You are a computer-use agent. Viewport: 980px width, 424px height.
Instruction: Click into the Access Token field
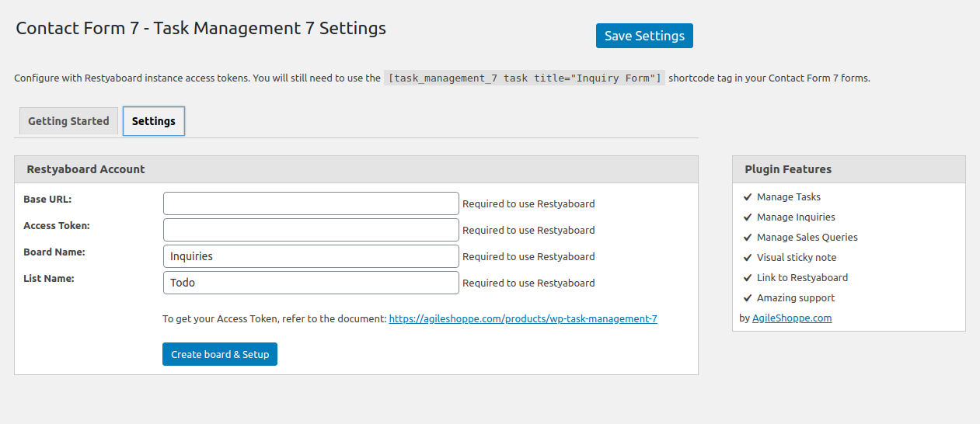coord(311,230)
